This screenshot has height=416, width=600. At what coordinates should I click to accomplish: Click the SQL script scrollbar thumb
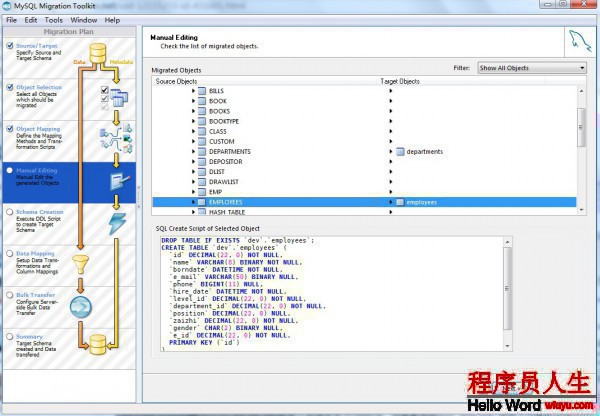click(507, 288)
